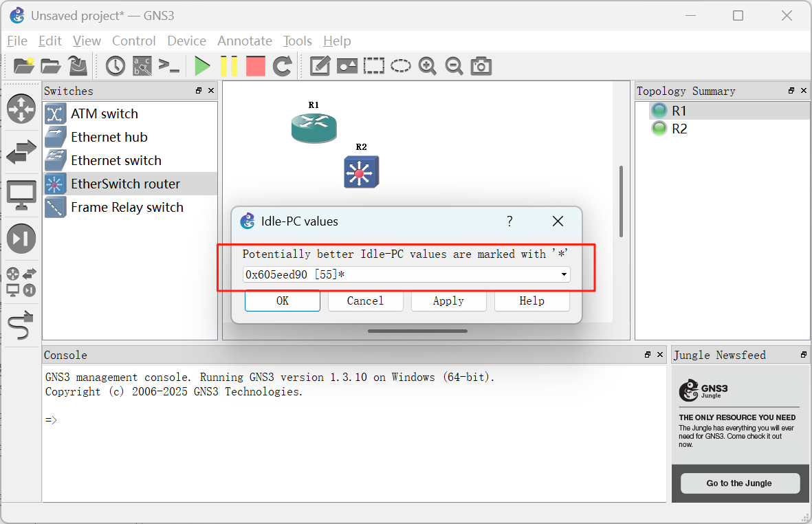812x524 pixels.
Task: Click the Open project folder icon
Action: pyautogui.click(x=51, y=66)
